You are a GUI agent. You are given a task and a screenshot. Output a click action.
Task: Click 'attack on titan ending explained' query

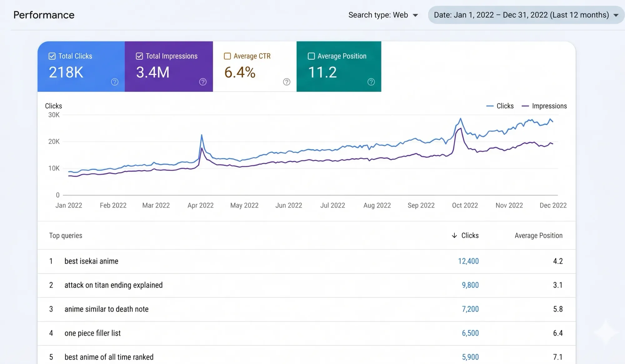pos(113,285)
